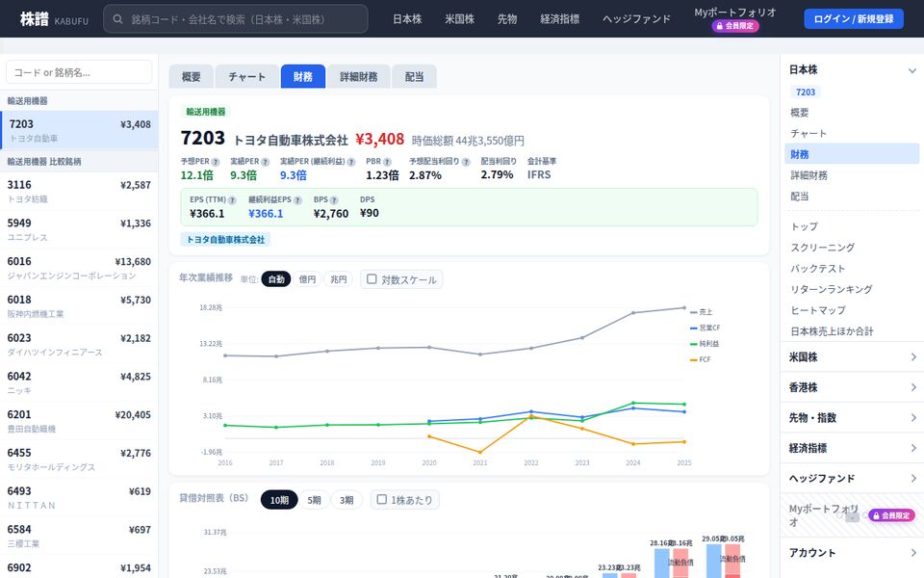Toggle 純利益 series in chart legend
This screenshot has height=578, width=924.
[x=705, y=343]
